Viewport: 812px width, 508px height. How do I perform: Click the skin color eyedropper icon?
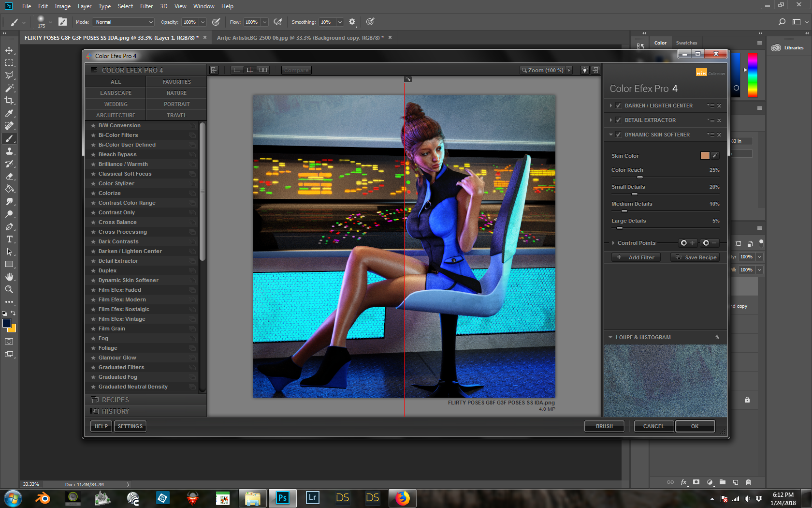(715, 156)
